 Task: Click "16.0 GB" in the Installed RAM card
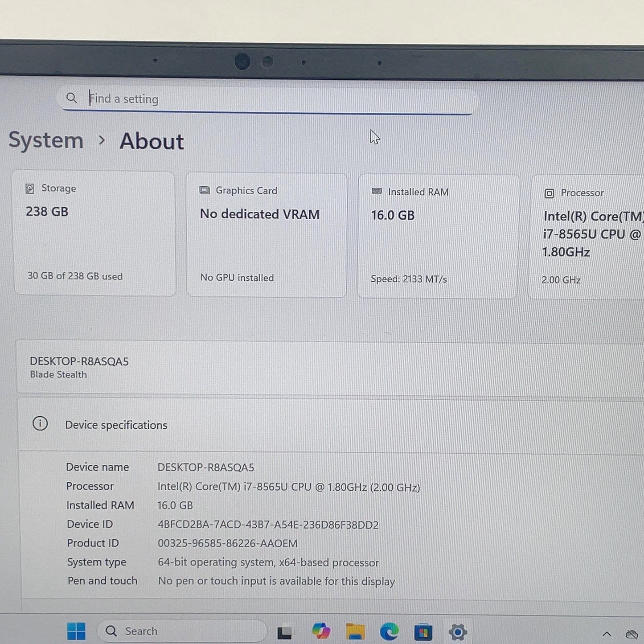(x=393, y=215)
